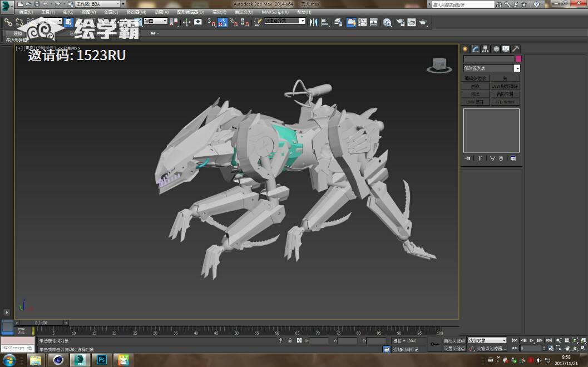Click the Pin Stack icon below modifier stack
The image size is (588, 367).
[x=468, y=158]
